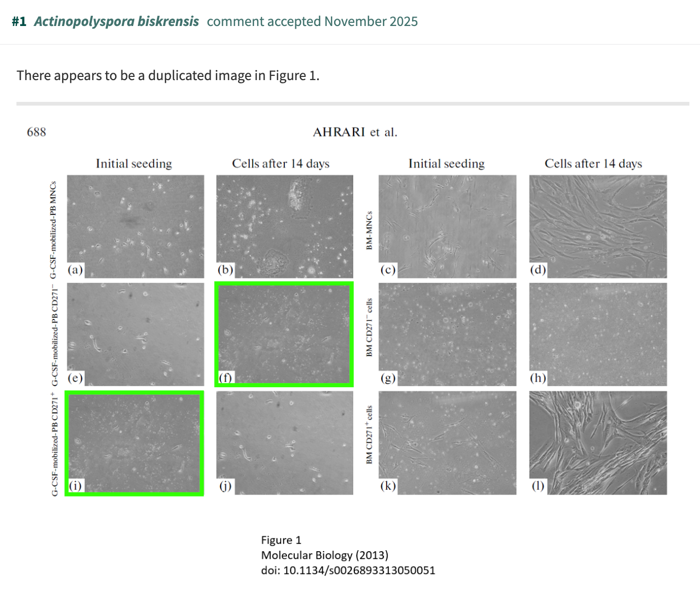Open panel (b) microscopy image

285,227
